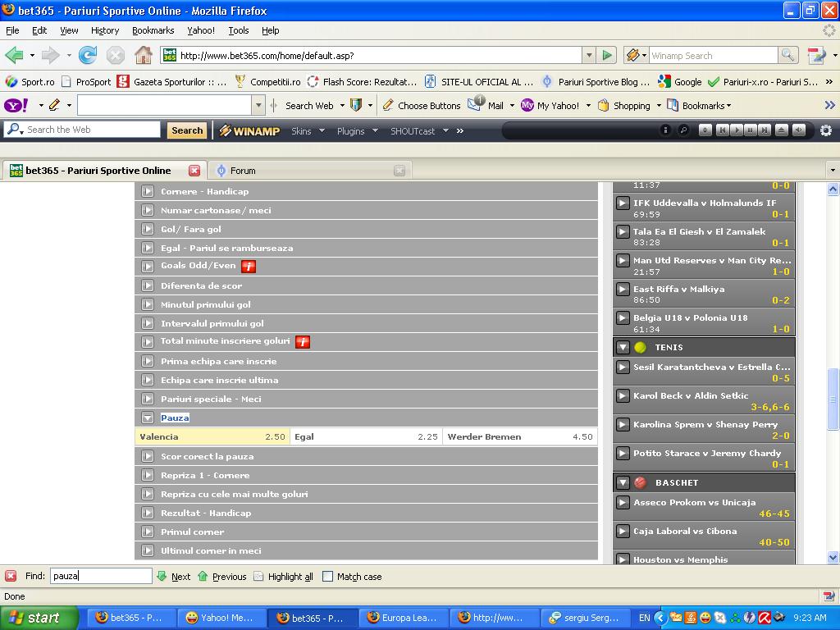
Task: Collapse the Pauza market section
Action: tap(367, 418)
